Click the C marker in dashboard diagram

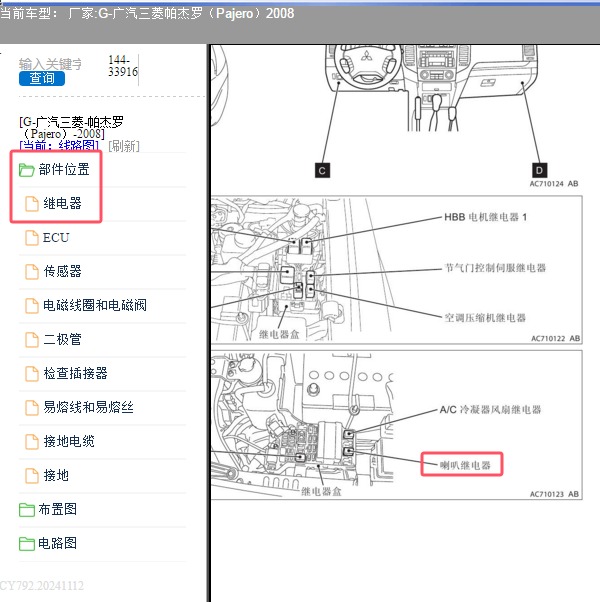(322, 170)
